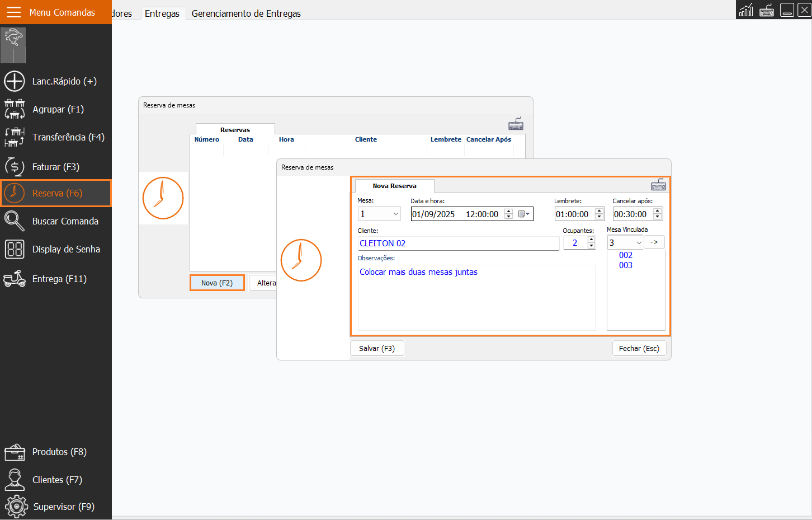This screenshot has width=812, height=520.
Task: Open Agrupar tables icon in sidebar
Action: tap(15, 109)
